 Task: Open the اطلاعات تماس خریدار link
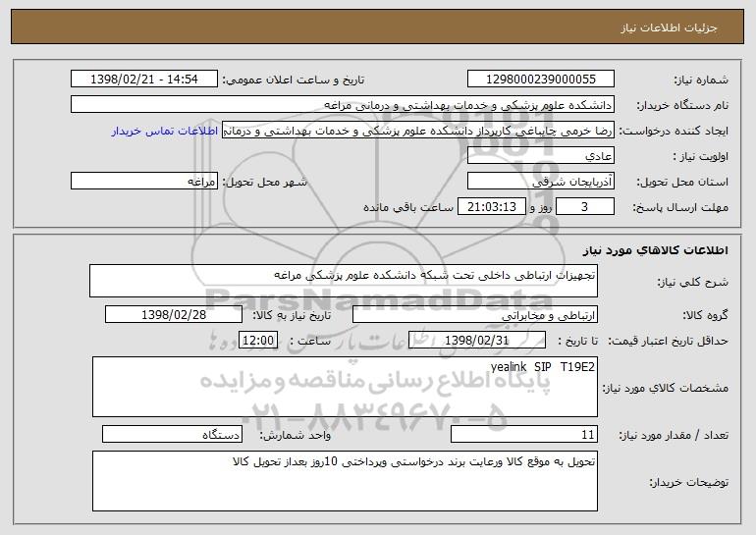pyautogui.click(x=165, y=131)
